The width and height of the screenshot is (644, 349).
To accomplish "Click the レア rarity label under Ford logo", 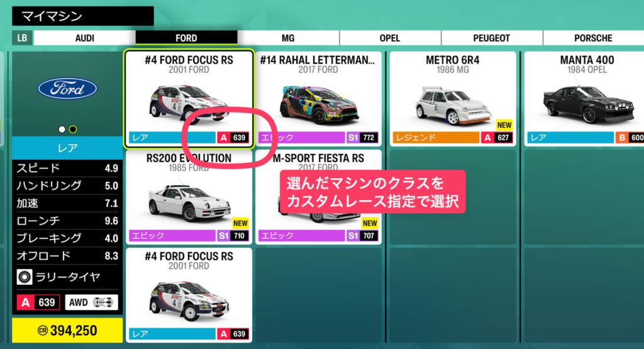I will [x=67, y=148].
